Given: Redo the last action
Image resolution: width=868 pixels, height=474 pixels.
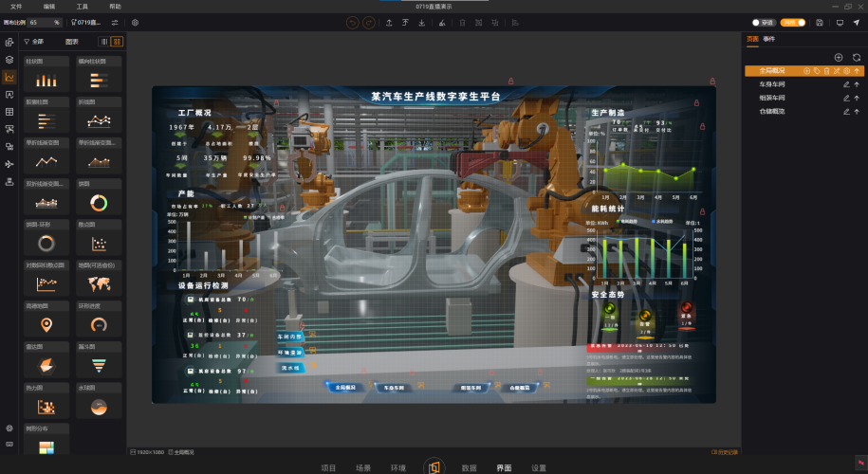Looking at the screenshot, I should click(x=368, y=23).
